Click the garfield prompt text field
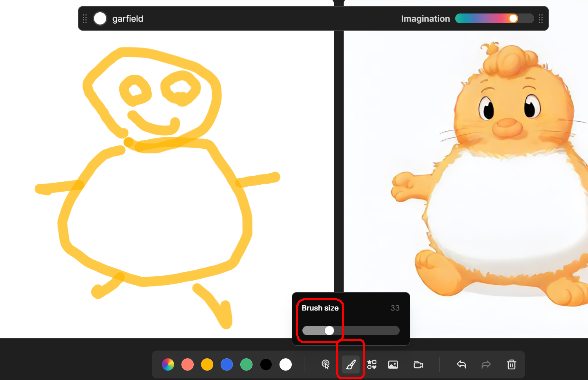This screenshot has width=588, height=380. tap(128, 19)
